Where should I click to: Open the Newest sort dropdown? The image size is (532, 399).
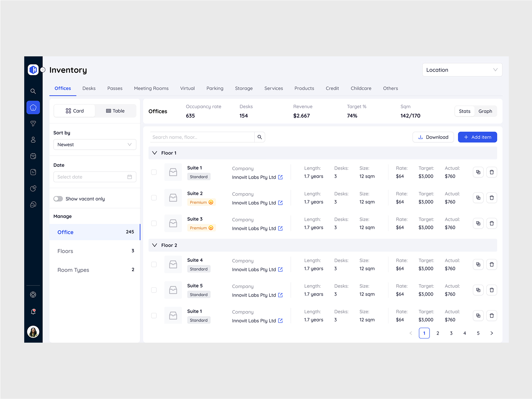tap(94, 144)
